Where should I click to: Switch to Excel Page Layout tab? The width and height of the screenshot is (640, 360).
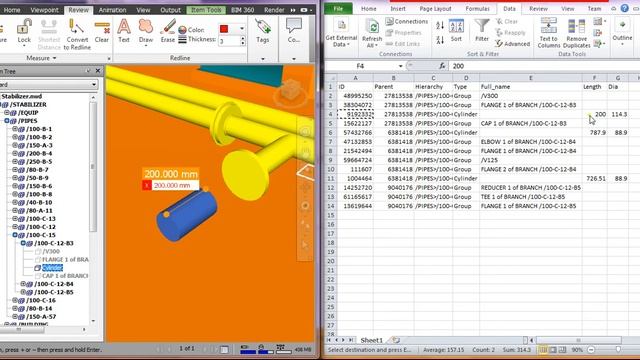[435, 8]
